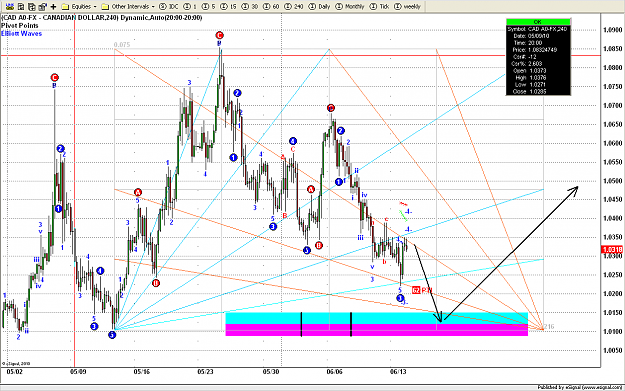Switch to the Monthly interval
This screenshot has width=625, height=391.
(350, 7)
